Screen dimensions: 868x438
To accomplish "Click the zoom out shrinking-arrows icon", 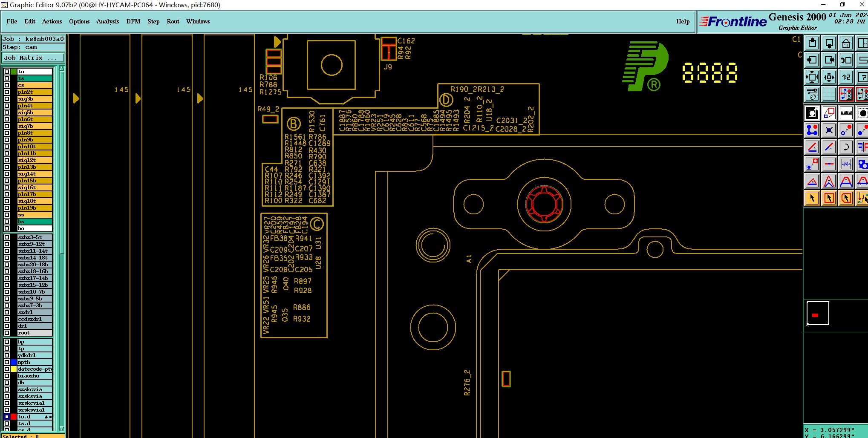I will [829, 77].
